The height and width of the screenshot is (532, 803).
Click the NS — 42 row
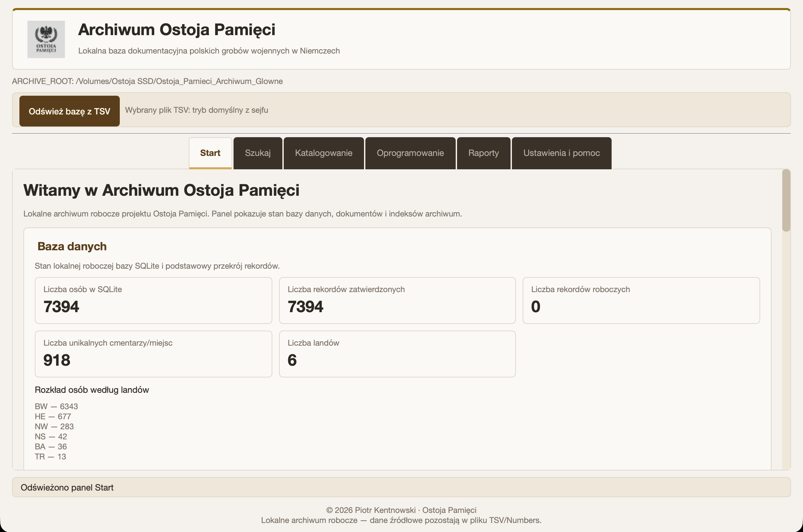51,437
